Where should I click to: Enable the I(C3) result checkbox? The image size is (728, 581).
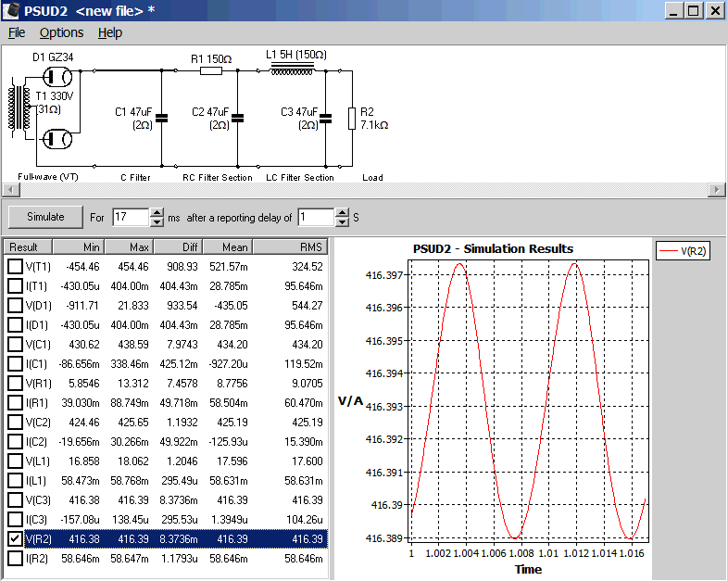[15, 520]
